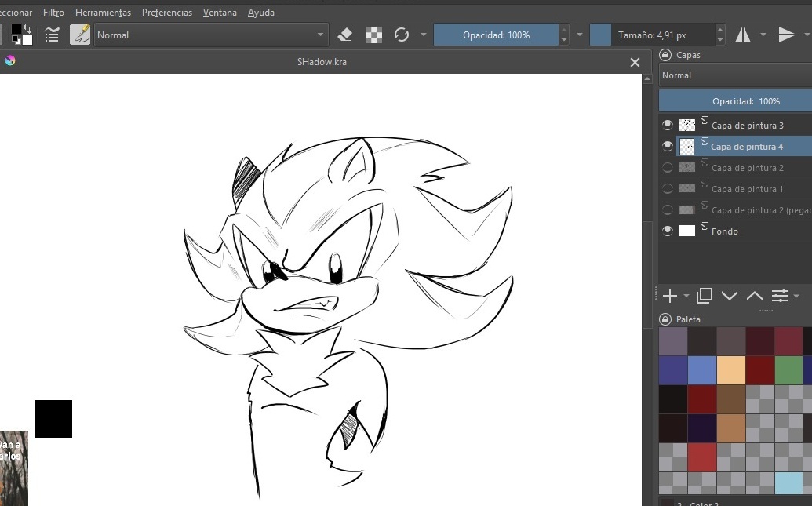The height and width of the screenshot is (506, 812).
Task: Adjust the layer Opacidad 100% slider
Action: coord(735,101)
